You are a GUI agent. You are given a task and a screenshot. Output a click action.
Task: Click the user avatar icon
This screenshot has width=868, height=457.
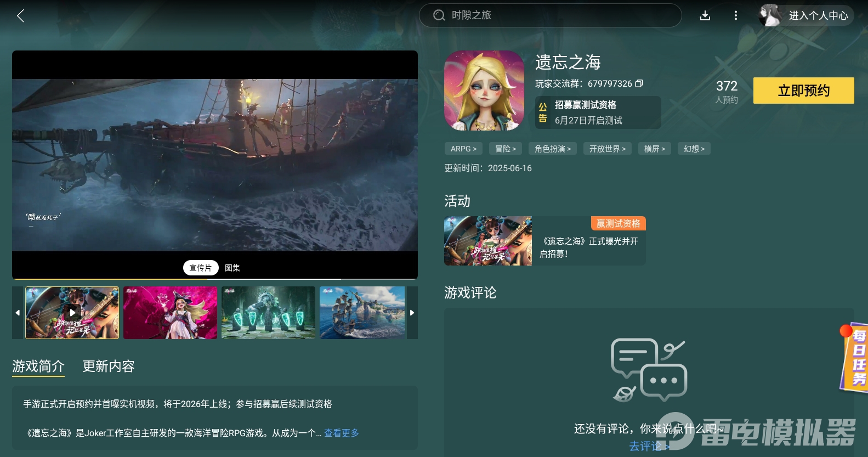pos(770,15)
